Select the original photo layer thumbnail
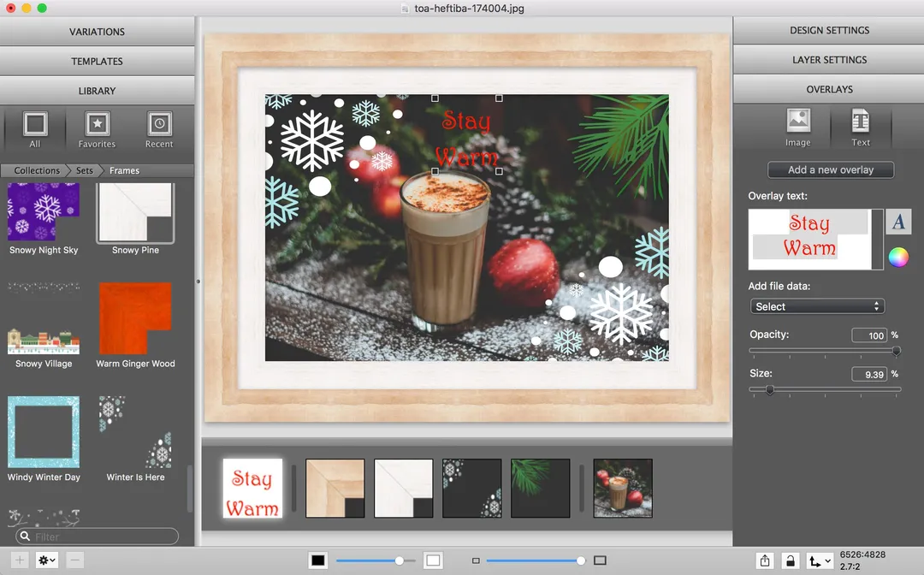924x575 pixels. [x=623, y=489]
